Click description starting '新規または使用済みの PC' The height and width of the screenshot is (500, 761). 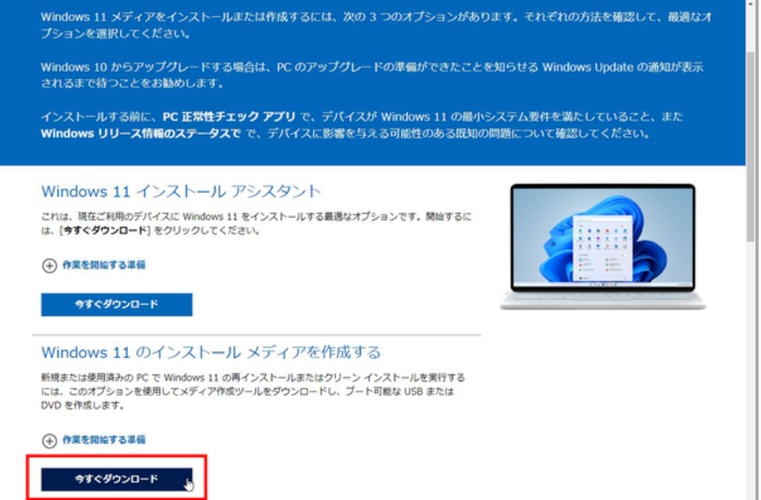click(253, 391)
